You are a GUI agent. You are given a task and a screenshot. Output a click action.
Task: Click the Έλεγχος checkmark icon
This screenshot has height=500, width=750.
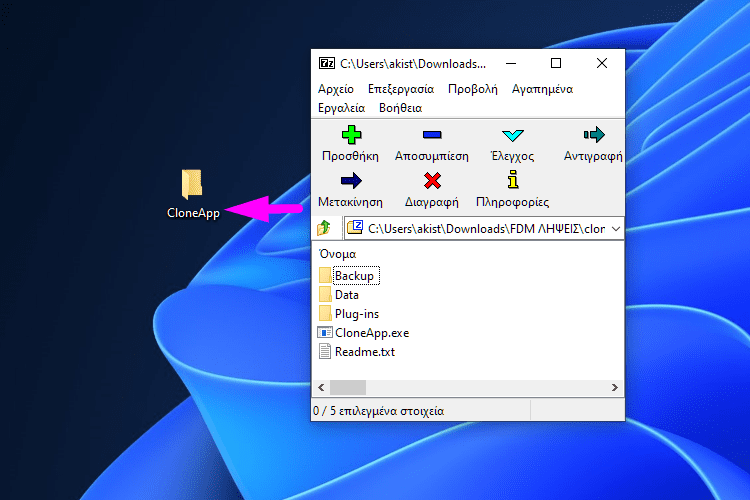(x=512, y=135)
